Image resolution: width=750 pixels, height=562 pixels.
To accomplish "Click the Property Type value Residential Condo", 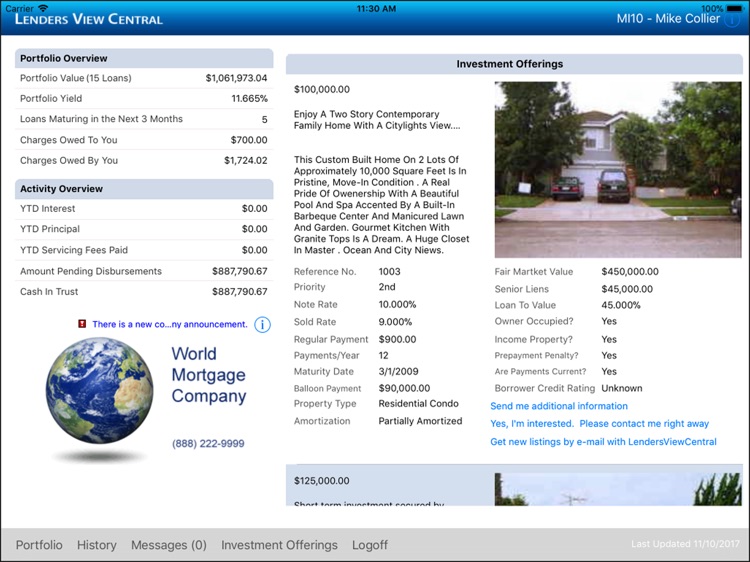I will [419, 404].
